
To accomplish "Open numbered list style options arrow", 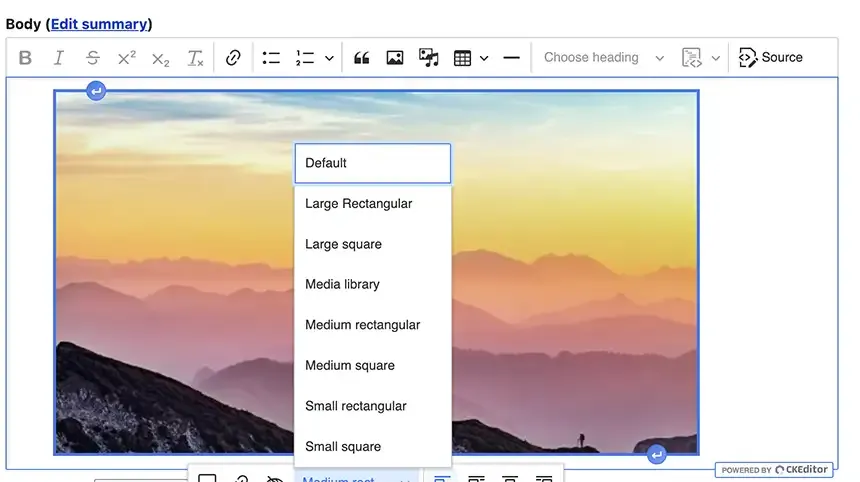I will (329, 58).
